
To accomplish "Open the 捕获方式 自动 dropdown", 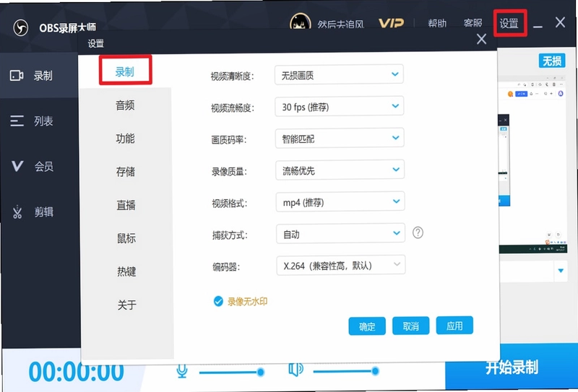I will (x=340, y=234).
